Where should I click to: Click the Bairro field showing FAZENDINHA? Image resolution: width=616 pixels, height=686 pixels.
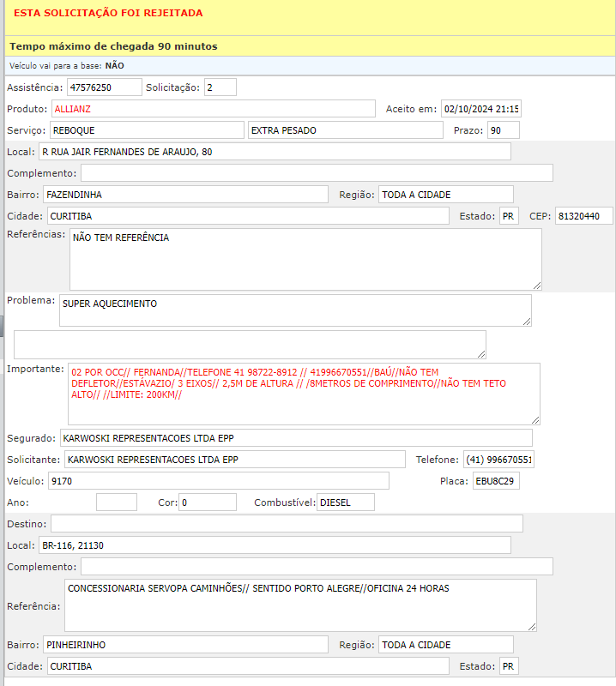click(x=185, y=195)
